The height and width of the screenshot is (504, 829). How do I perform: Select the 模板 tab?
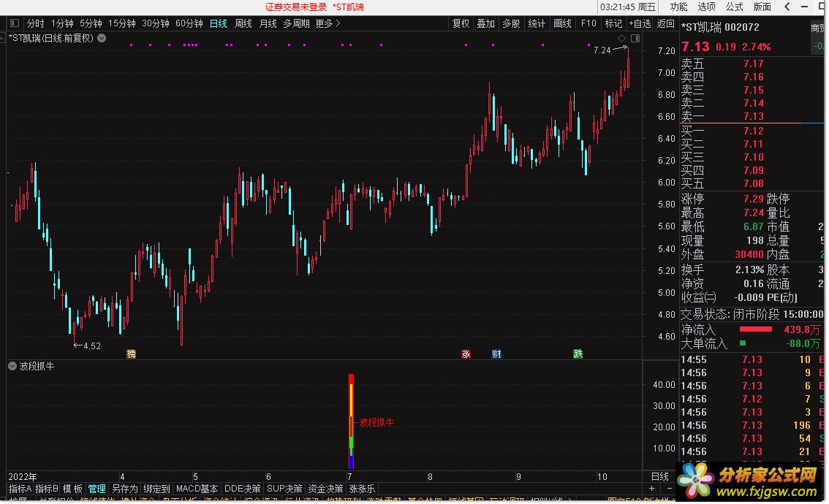[x=73, y=489]
